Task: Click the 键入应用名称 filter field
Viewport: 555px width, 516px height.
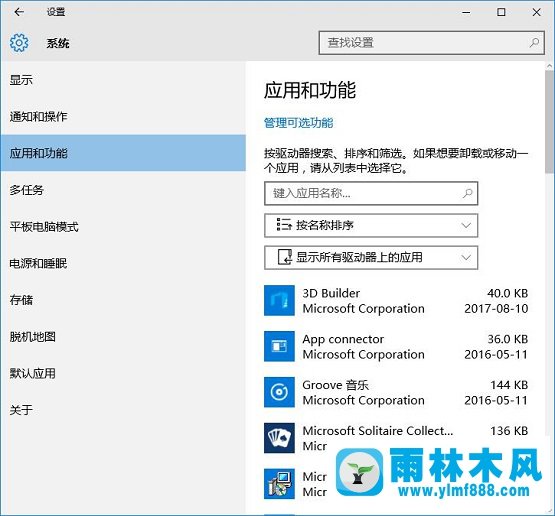Action: coord(371,193)
